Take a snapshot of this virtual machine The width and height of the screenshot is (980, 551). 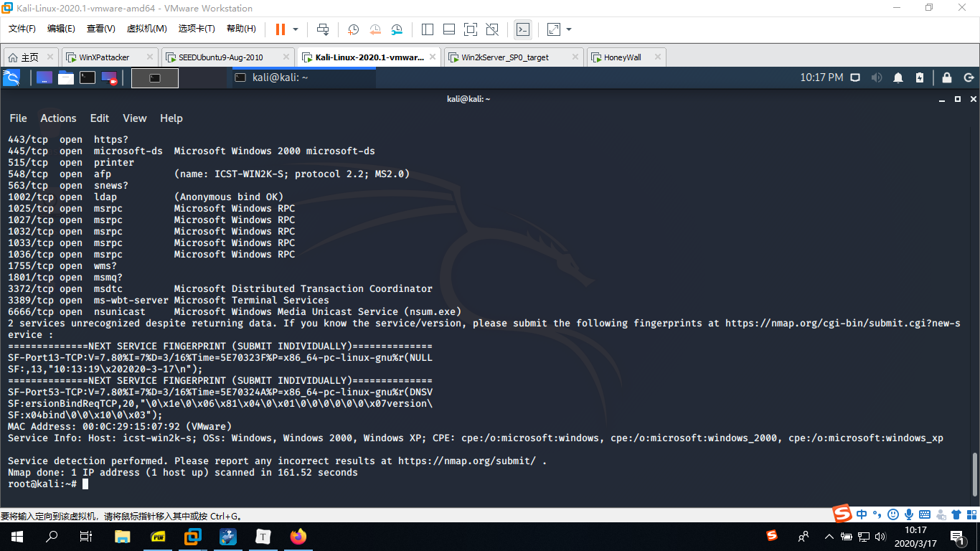click(x=354, y=29)
